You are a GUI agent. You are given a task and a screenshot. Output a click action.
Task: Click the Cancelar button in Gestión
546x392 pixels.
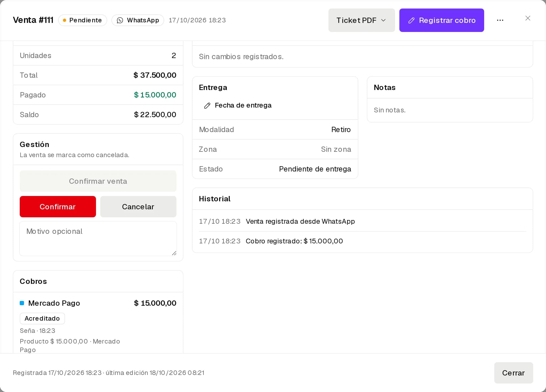[x=138, y=207]
